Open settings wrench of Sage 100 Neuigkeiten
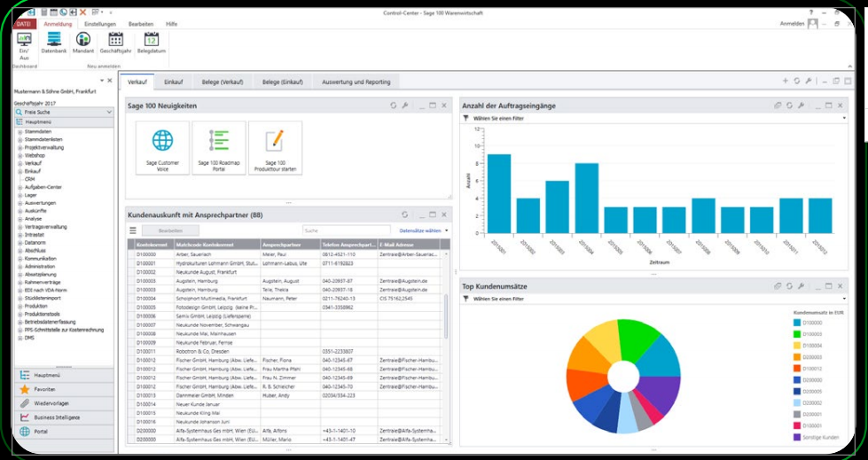868x460 pixels. click(x=404, y=105)
